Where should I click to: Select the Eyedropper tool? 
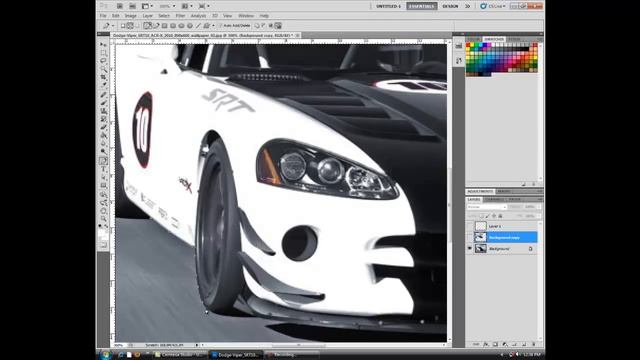tap(103, 85)
